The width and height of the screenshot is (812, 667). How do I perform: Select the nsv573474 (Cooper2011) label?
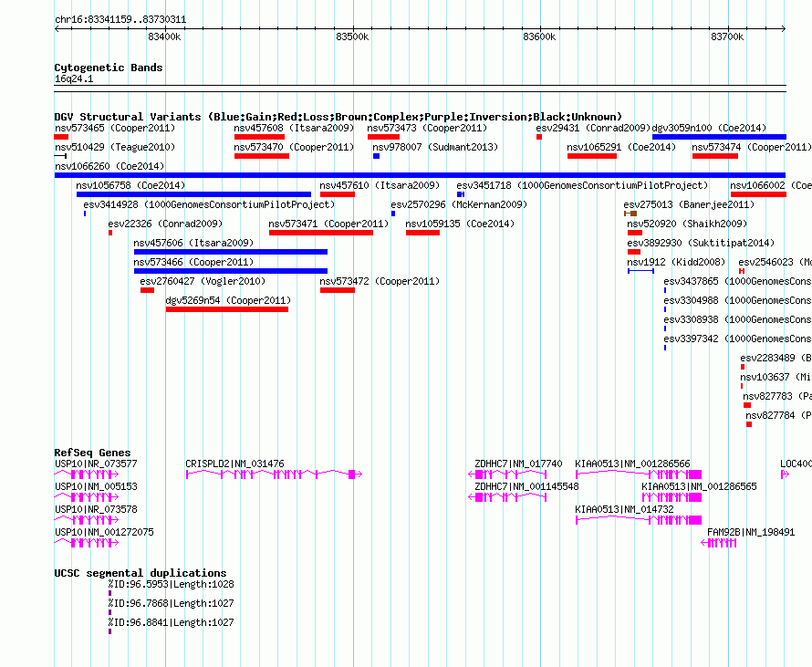(x=752, y=147)
